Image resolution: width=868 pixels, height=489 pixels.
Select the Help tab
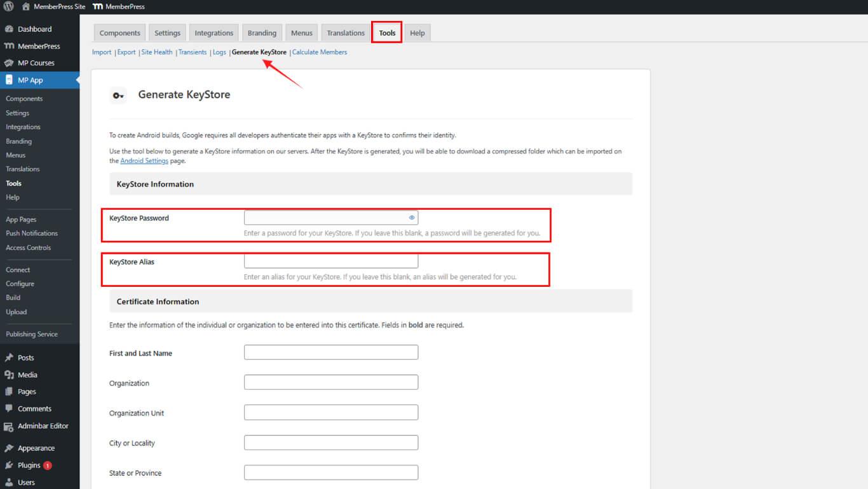pyautogui.click(x=417, y=33)
